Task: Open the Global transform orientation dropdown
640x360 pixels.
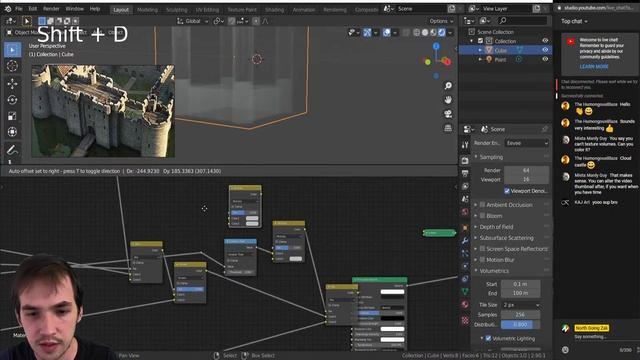Action: (193, 21)
